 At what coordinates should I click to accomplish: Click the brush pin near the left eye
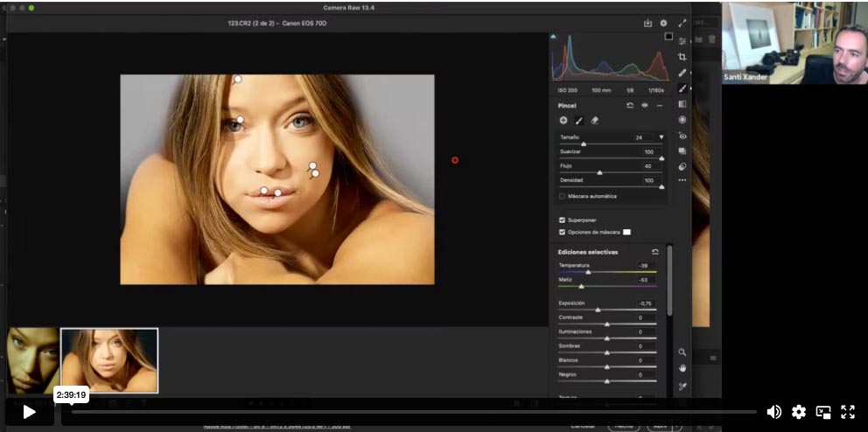pyautogui.click(x=241, y=120)
